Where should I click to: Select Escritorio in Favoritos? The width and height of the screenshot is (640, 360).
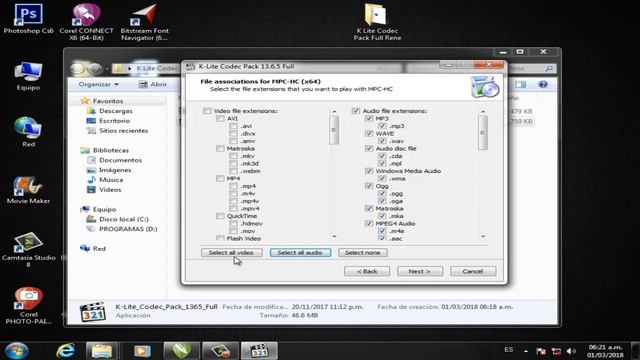point(114,121)
